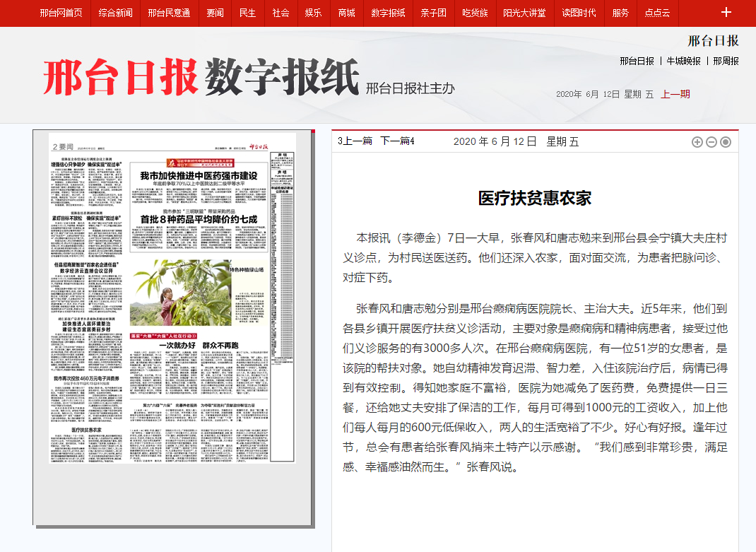Click the 邢台日报 数字报纸 banner title
This screenshot has width=756, height=552.
(201, 77)
